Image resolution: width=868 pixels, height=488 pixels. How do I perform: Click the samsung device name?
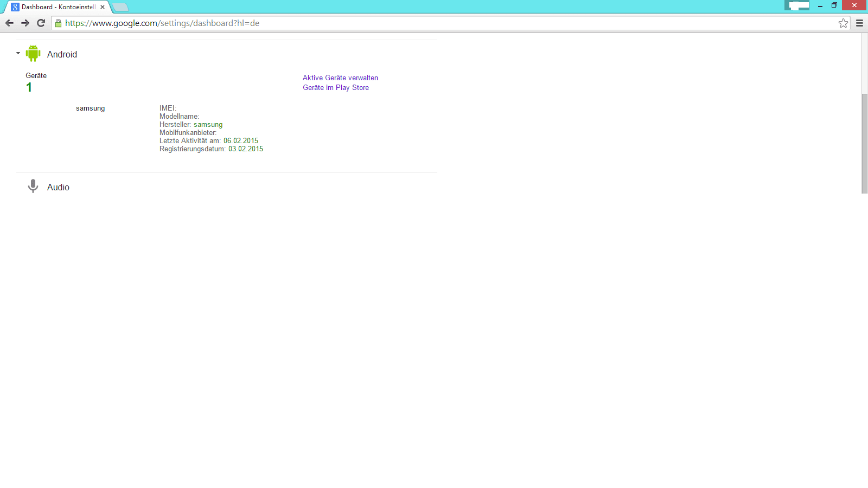pyautogui.click(x=90, y=108)
